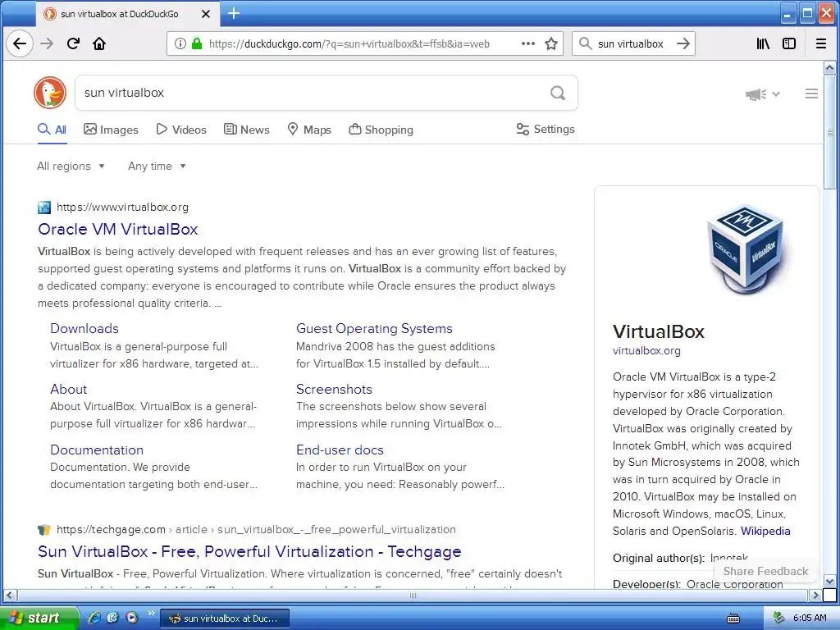The height and width of the screenshot is (630, 840).
Task: Open the DuckDuckGo megaphone news dropdown
Action: coord(763,94)
